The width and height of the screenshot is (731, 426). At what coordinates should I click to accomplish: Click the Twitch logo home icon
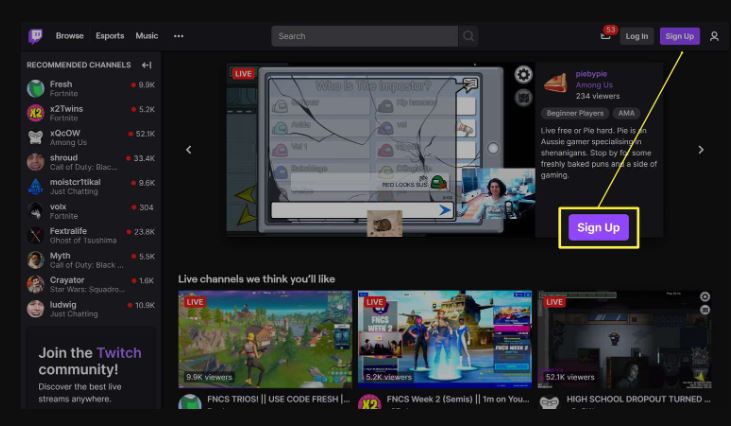pyautogui.click(x=35, y=36)
